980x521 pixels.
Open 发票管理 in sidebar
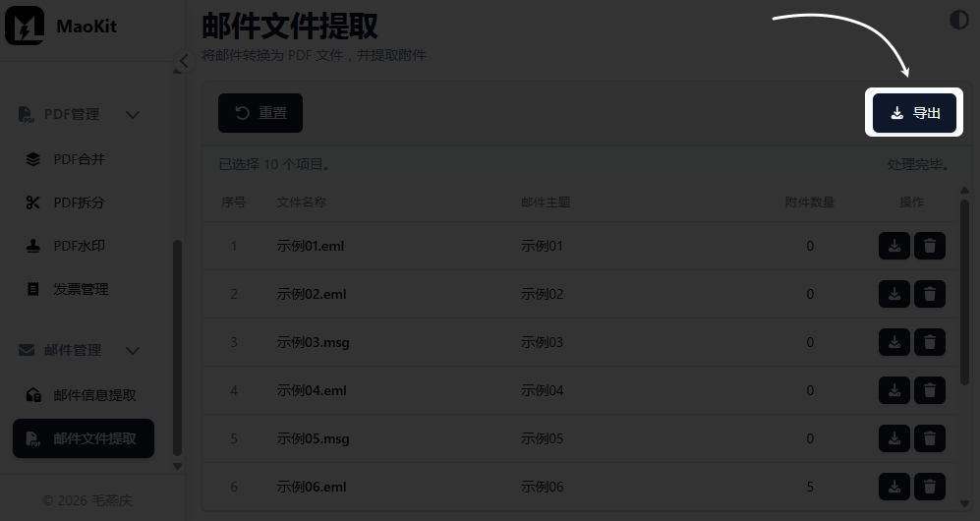click(x=81, y=289)
